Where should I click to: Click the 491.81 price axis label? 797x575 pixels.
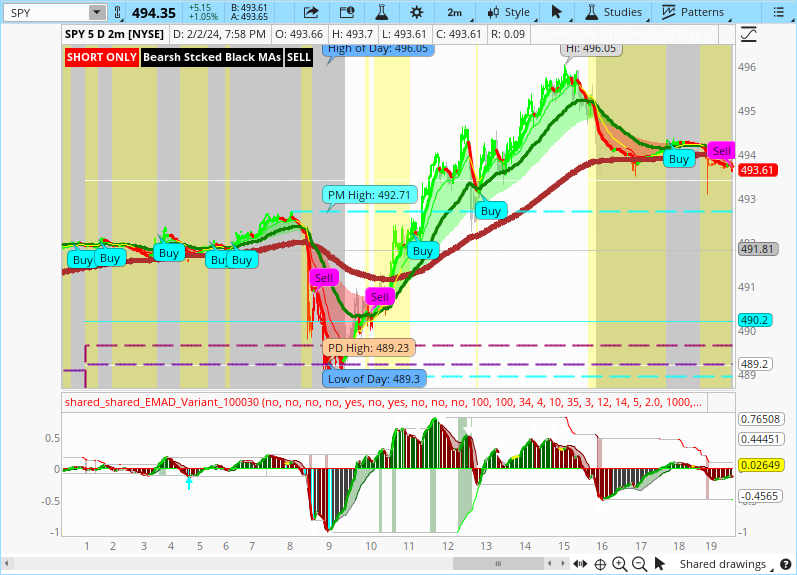pyautogui.click(x=757, y=249)
